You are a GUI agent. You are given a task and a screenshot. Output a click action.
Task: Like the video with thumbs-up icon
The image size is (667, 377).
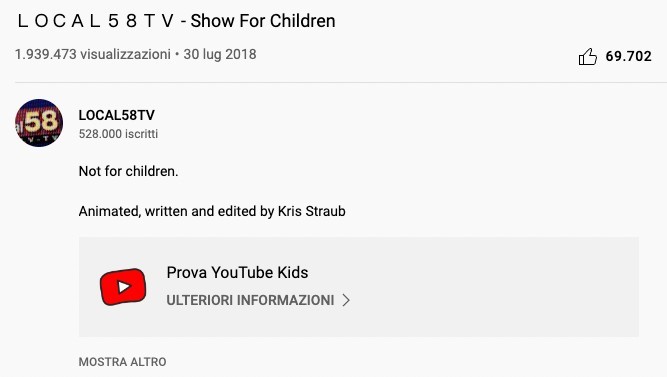click(587, 56)
